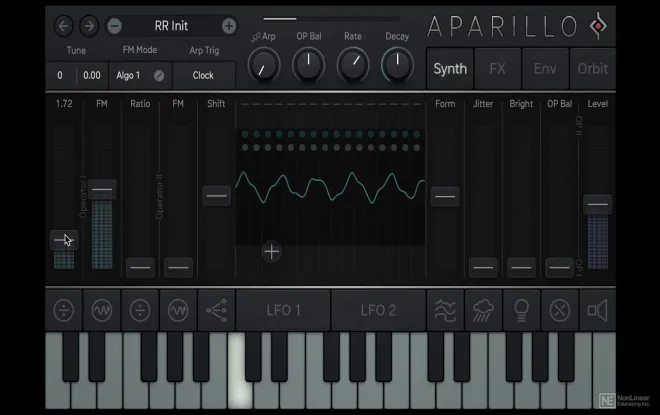Click the Operator II FM fader handle
The height and width of the screenshot is (415, 660).
point(178,267)
